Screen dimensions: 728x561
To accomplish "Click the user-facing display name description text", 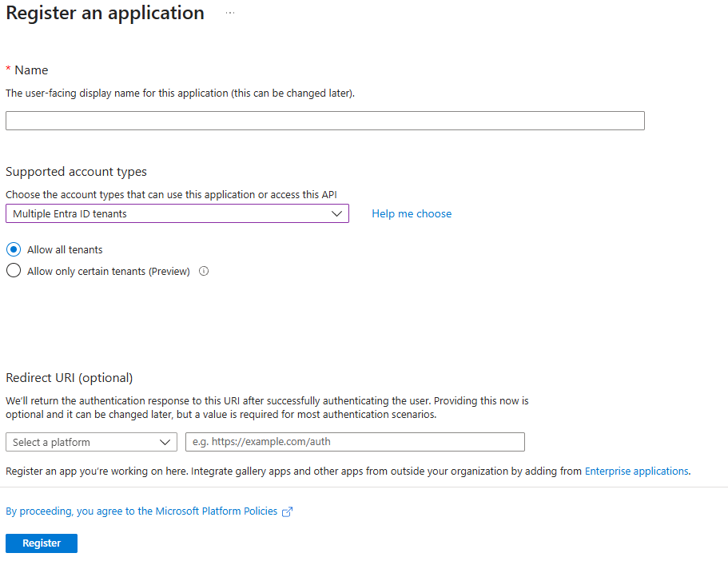I will click(x=180, y=93).
